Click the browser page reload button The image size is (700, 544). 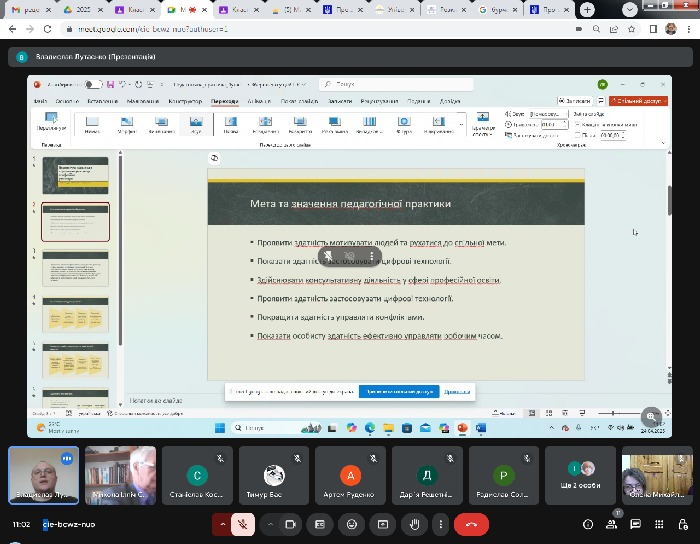pos(49,29)
